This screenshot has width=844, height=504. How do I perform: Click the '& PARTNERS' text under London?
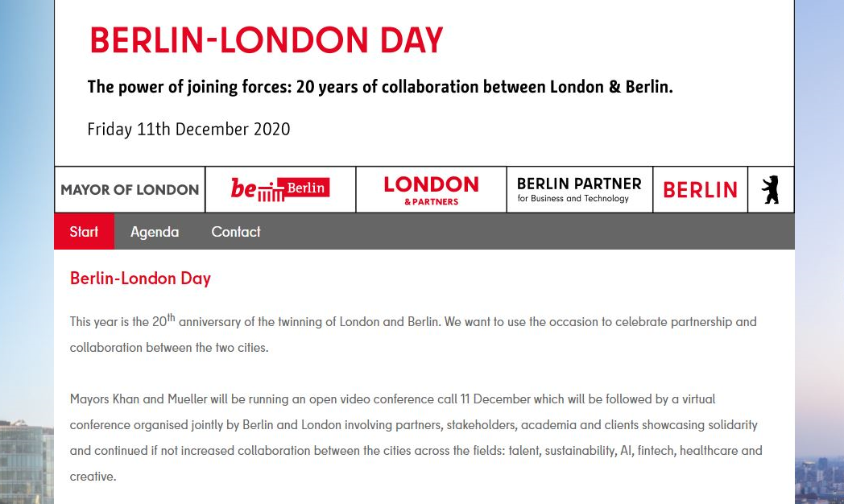431,202
